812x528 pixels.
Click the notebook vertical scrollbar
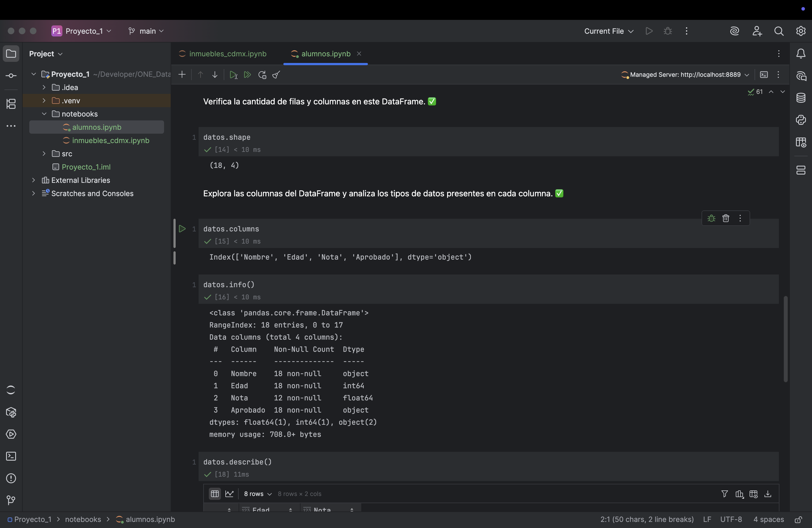[785, 339]
